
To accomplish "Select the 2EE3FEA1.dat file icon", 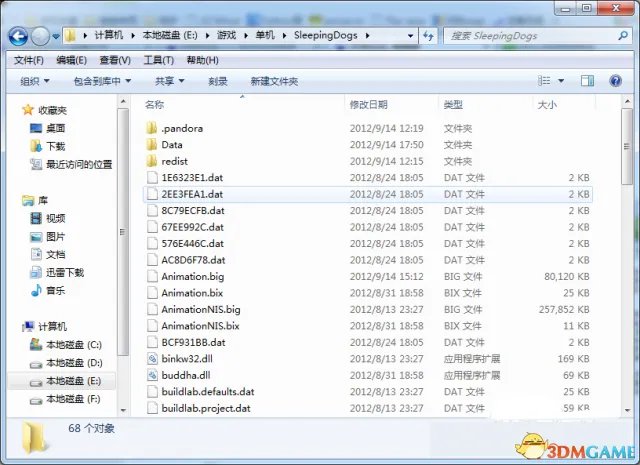I will [152, 194].
